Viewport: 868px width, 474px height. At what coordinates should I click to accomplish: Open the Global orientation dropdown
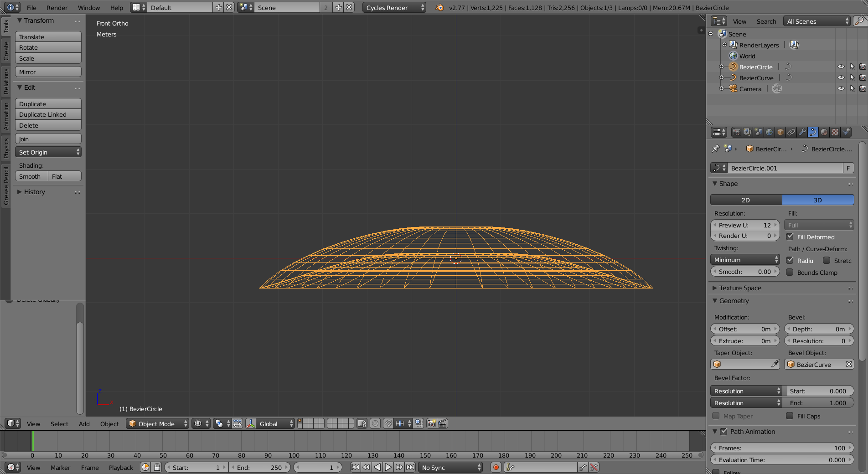click(x=275, y=423)
